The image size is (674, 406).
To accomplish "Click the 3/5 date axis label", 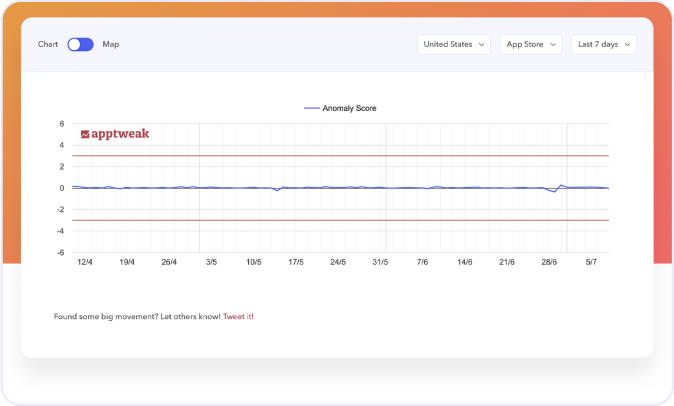I will point(211,262).
